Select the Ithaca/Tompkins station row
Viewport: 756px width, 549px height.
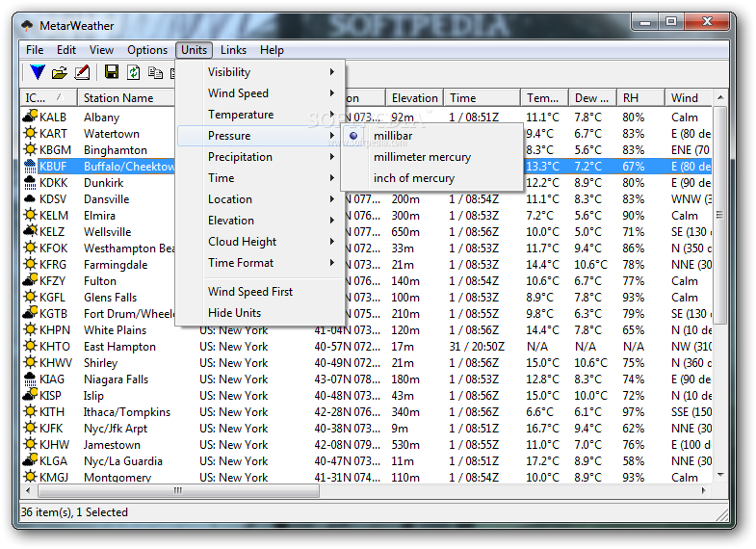click(x=366, y=411)
